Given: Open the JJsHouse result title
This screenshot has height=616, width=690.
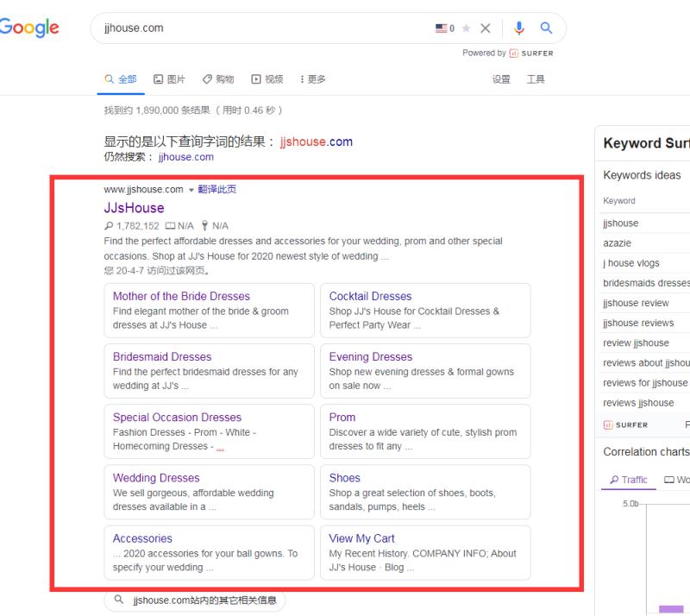Looking at the screenshot, I should 135,208.
